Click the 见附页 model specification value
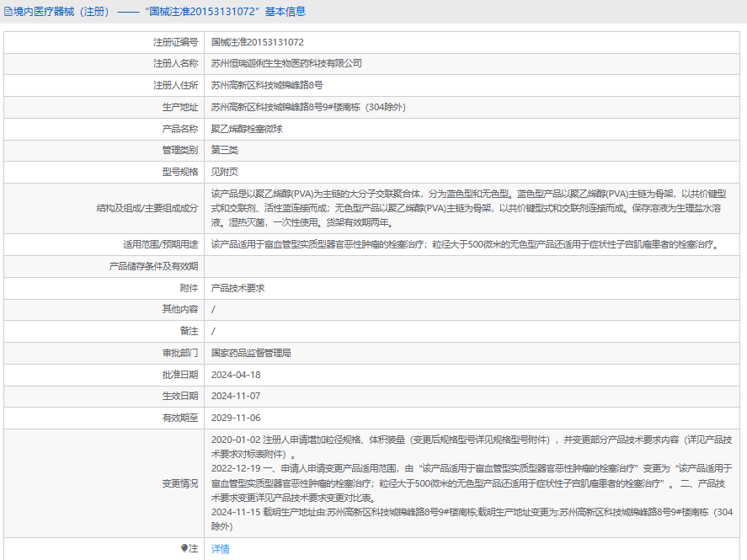The height and width of the screenshot is (560, 747). pyautogui.click(x=225, y=172)
